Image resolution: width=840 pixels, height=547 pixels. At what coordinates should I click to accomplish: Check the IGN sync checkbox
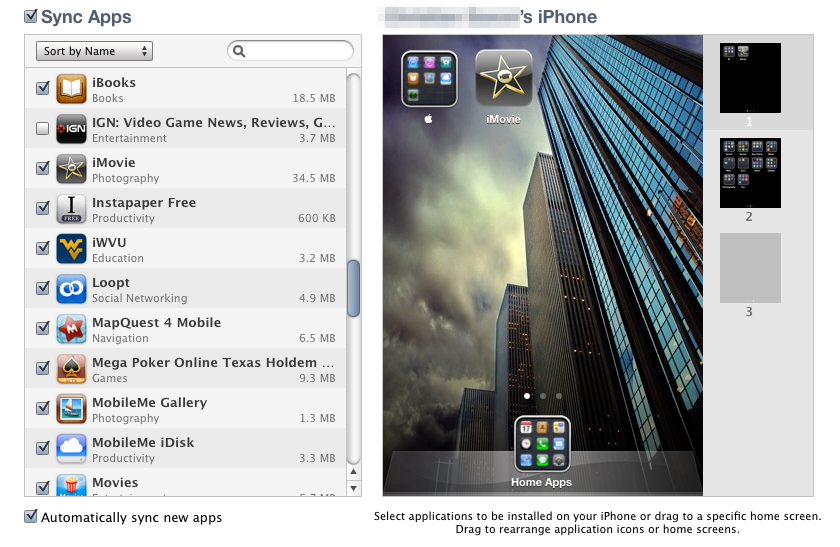pyautogui.click(x=42, y=129)
